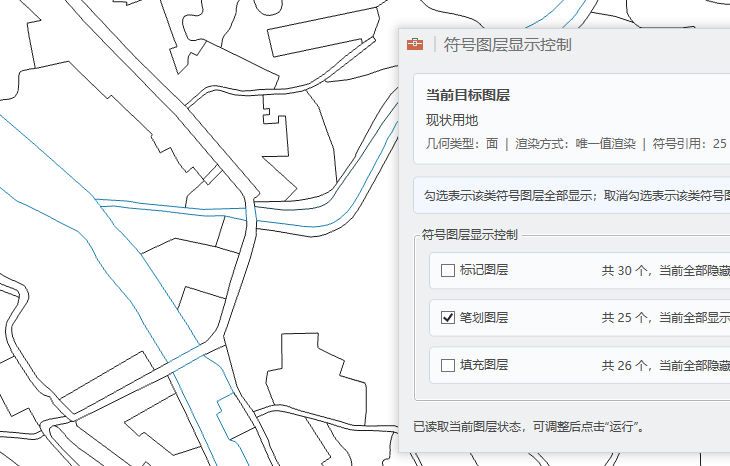
Task: Click the 填充图层 label text
Action: click(x=484, y=366)
